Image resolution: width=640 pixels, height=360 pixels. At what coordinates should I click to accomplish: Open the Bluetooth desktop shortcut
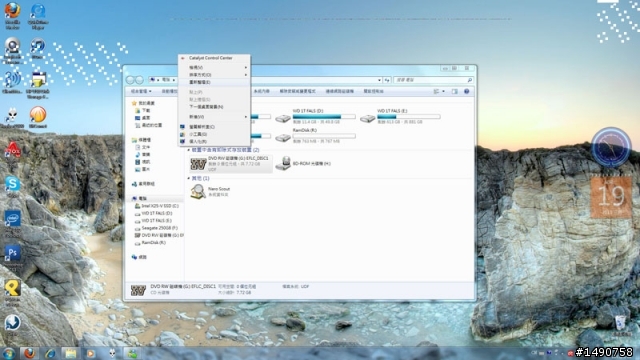click(x=12, y=83)
